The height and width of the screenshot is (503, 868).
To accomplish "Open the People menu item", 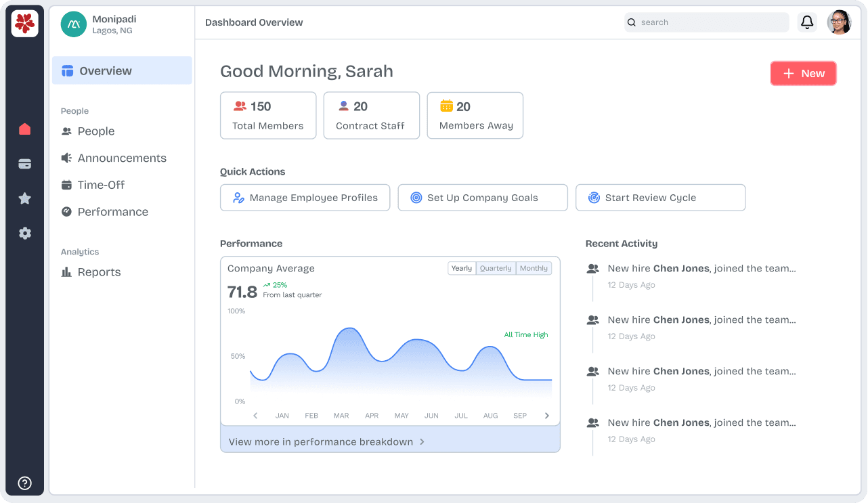I will (x=88, y=131).
